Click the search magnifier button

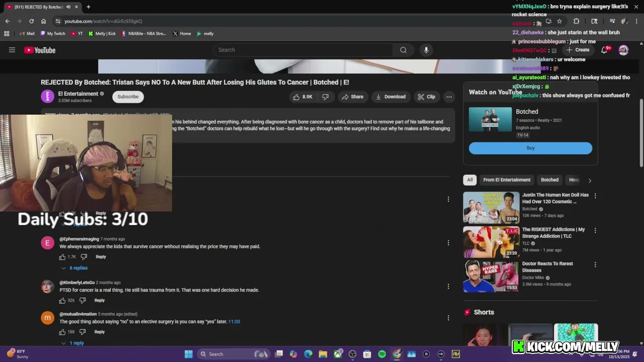tap(403, 50)
